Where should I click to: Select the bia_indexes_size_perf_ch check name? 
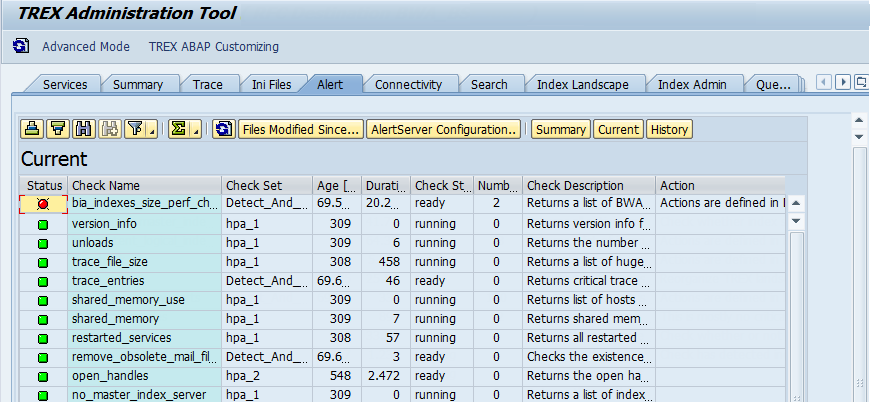(x=145, y=203)
